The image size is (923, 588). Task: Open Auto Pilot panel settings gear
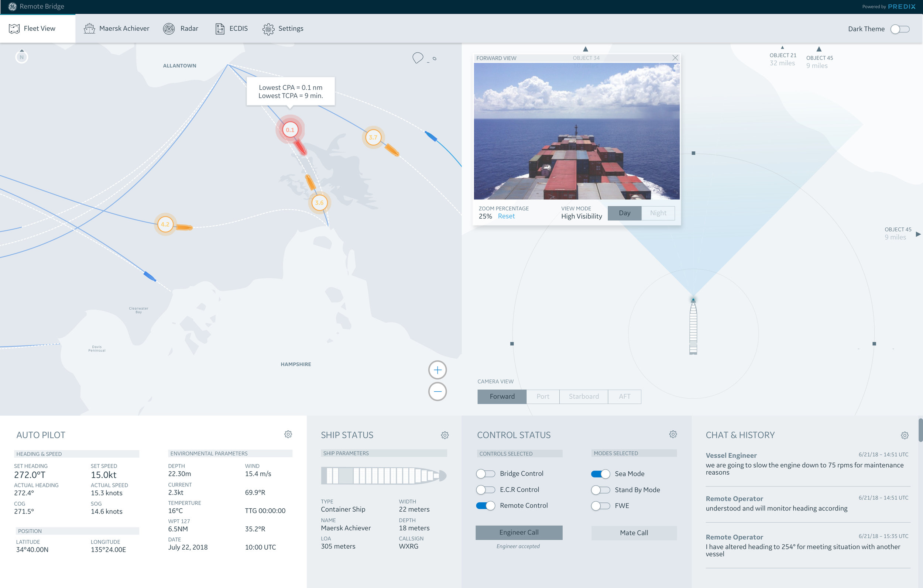point(288,434)
